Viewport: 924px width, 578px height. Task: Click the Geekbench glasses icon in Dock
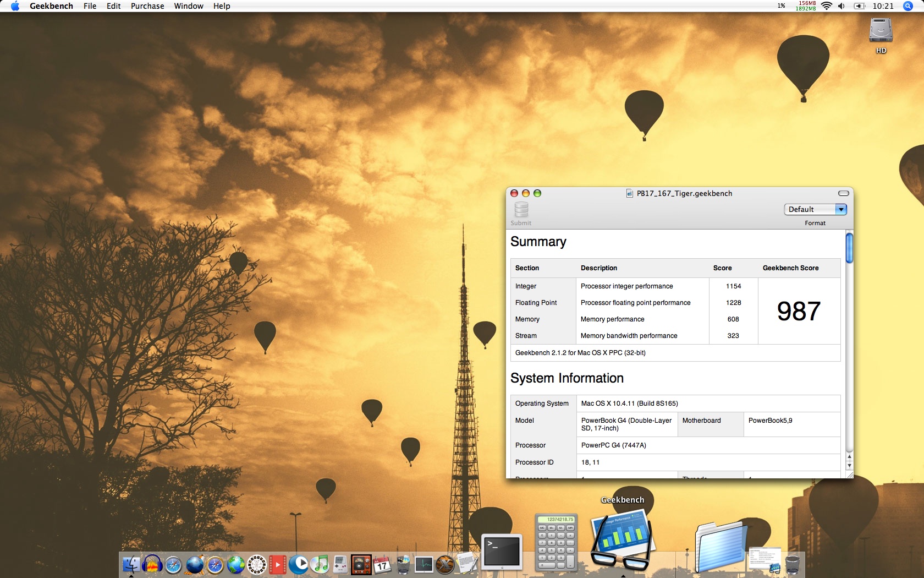[623, 541]
